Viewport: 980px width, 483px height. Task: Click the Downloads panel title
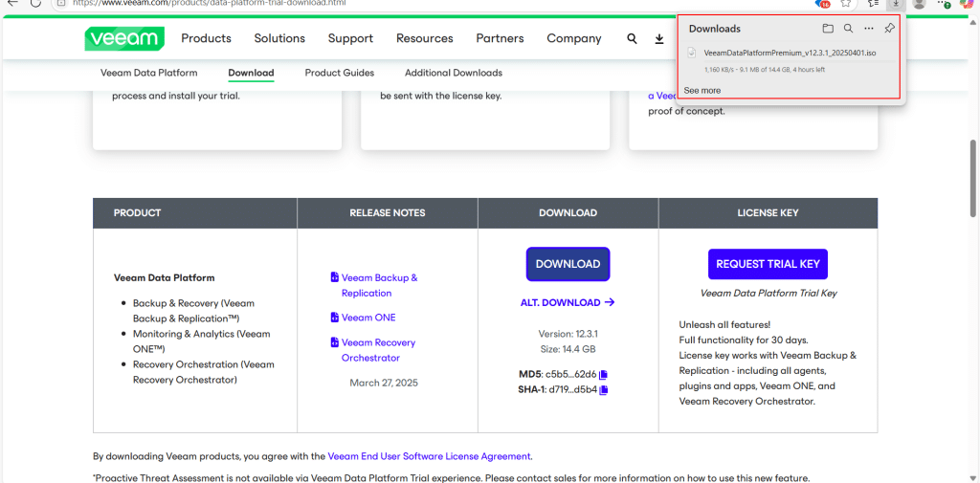(x=714, y=29)
